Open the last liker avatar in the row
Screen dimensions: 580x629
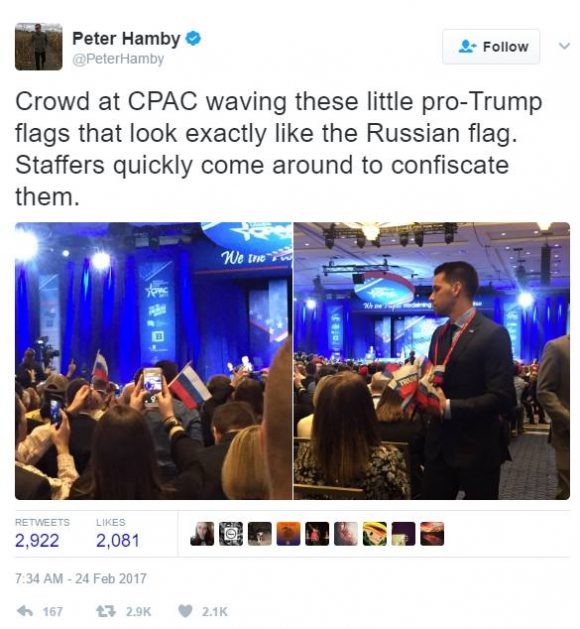[432, 534]
